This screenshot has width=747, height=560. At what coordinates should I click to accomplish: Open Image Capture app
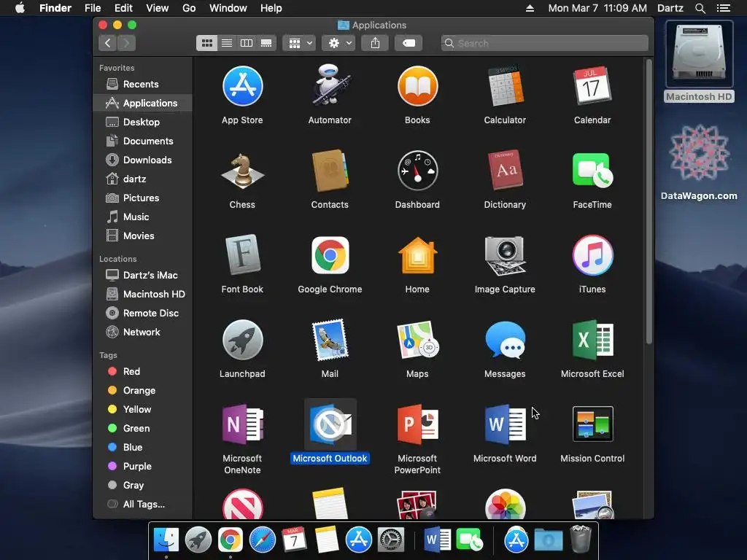(505, 255)
